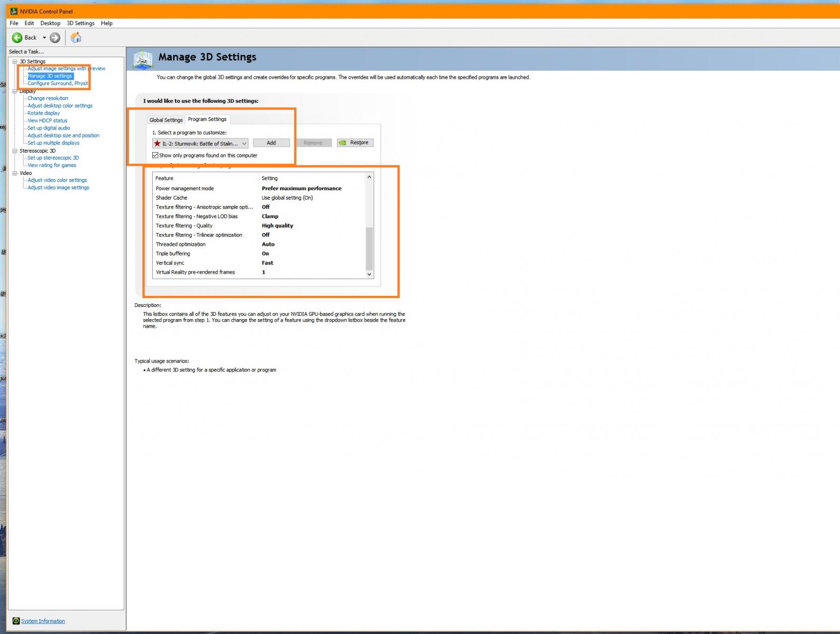
Task: Select the Program Settings tab
Action: pyautogui.click(x=207, y=119)
